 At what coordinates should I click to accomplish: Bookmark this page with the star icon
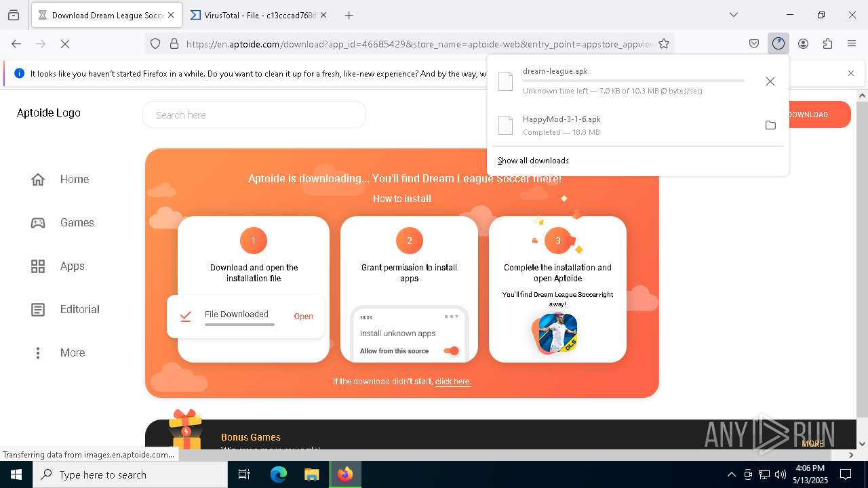664,43
